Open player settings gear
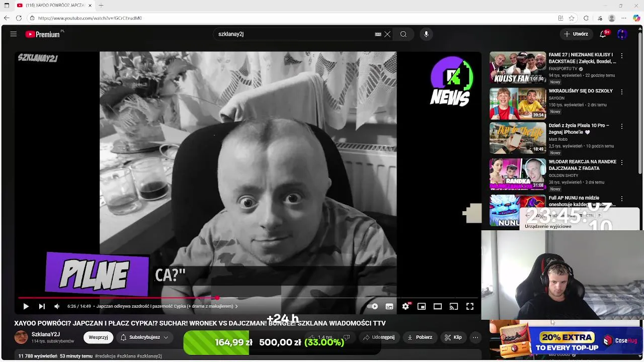644x362 pixels. [406, 306]
